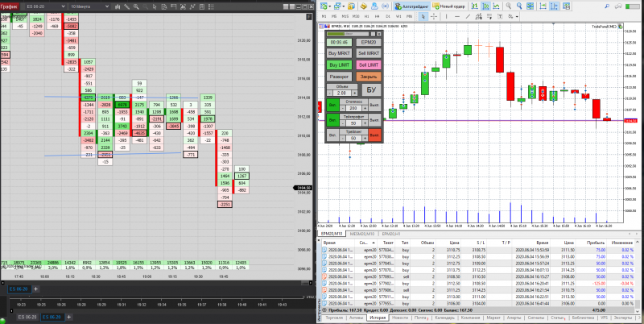The width and height of the screenshot is (644, 324).
Task: Click the orange Закрыть button
Action: (x=369, y=77)
